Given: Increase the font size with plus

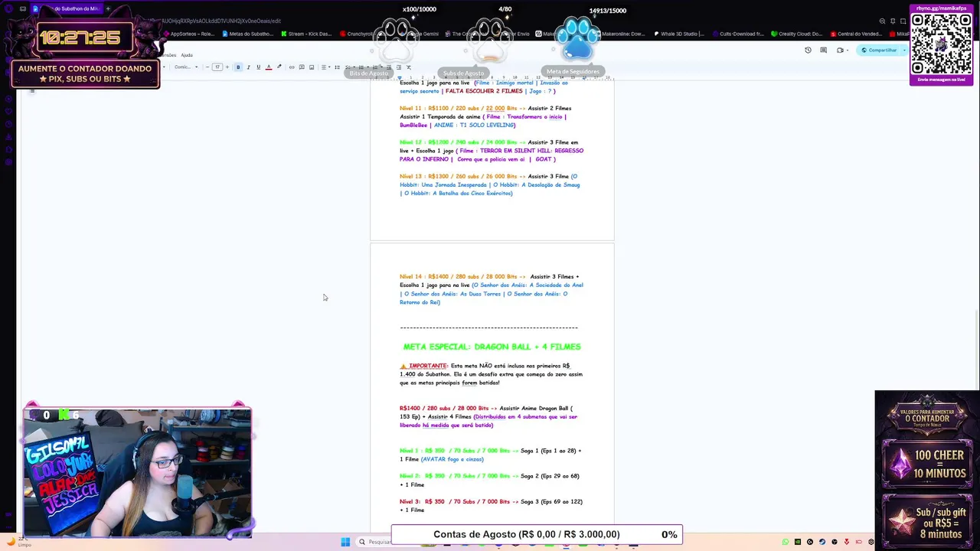Looking at the screenshot, I should [x=227, y=67].
